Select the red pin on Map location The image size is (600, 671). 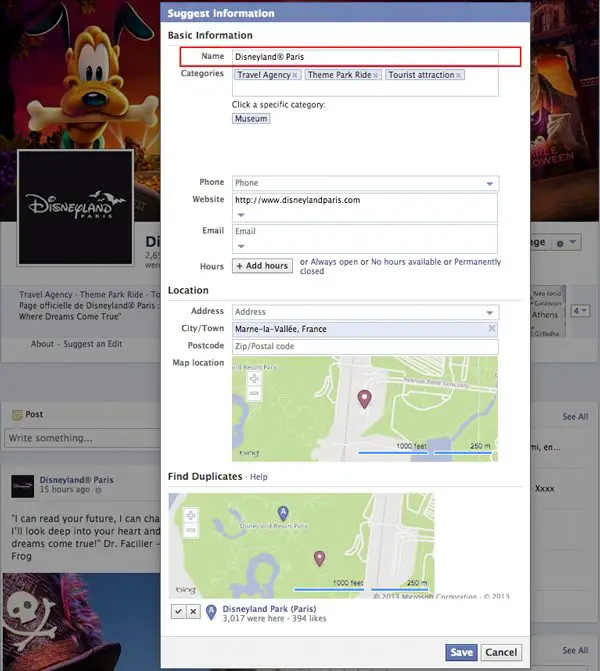(x=364, y=399)
